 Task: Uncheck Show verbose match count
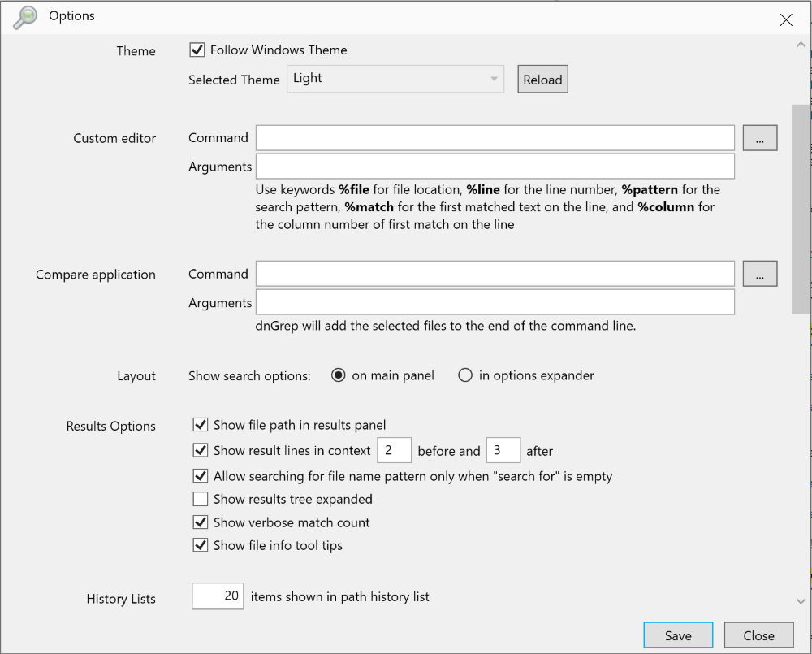pyautogui.click(x=201, y=522)
